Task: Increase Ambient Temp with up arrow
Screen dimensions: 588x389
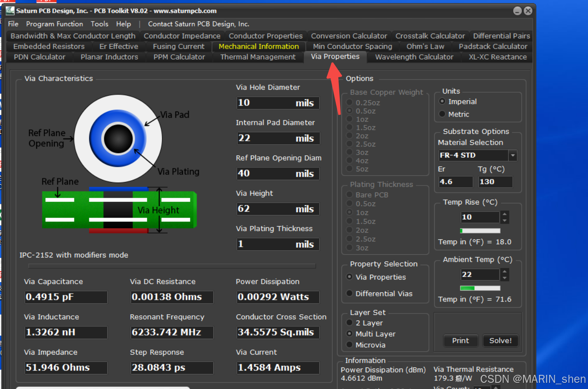Action: coord(505,272)
